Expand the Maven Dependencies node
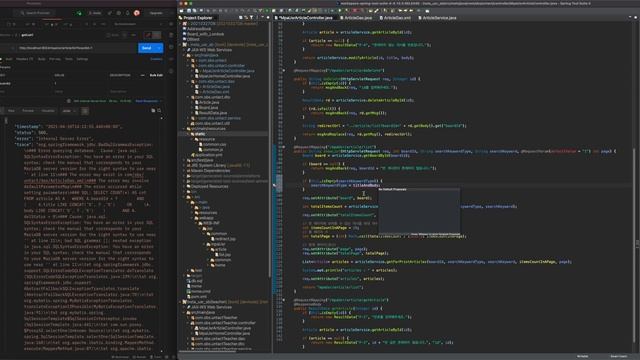The height and width of the screenshot is (360, 640). point(184,171)
